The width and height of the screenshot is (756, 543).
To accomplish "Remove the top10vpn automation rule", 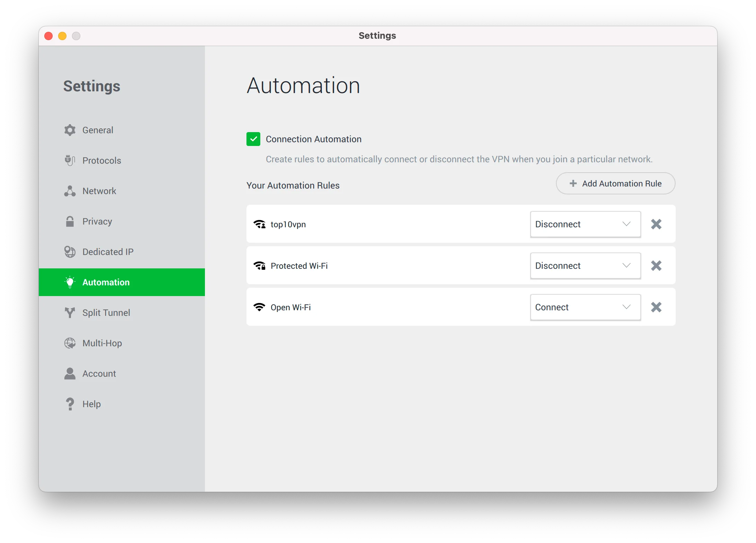I will (656, 224).
